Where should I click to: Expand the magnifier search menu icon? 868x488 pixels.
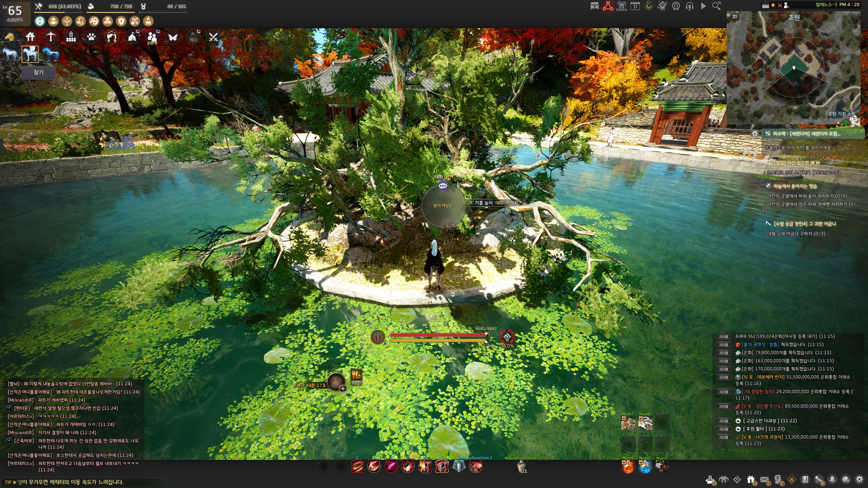pyautogui.click(x=716, y=6)
